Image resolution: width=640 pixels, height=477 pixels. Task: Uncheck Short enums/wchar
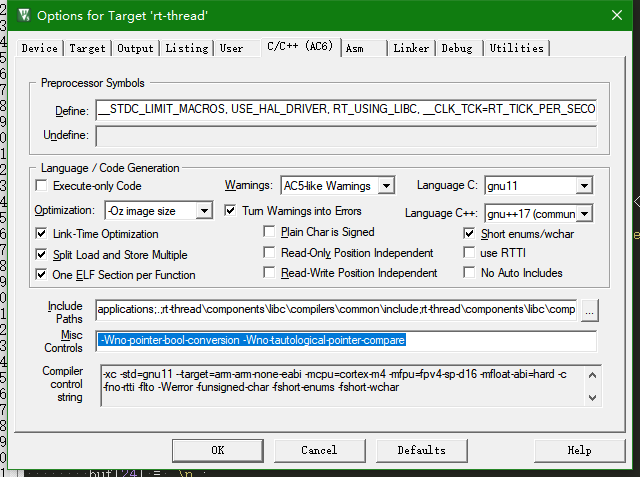point(469,233)
